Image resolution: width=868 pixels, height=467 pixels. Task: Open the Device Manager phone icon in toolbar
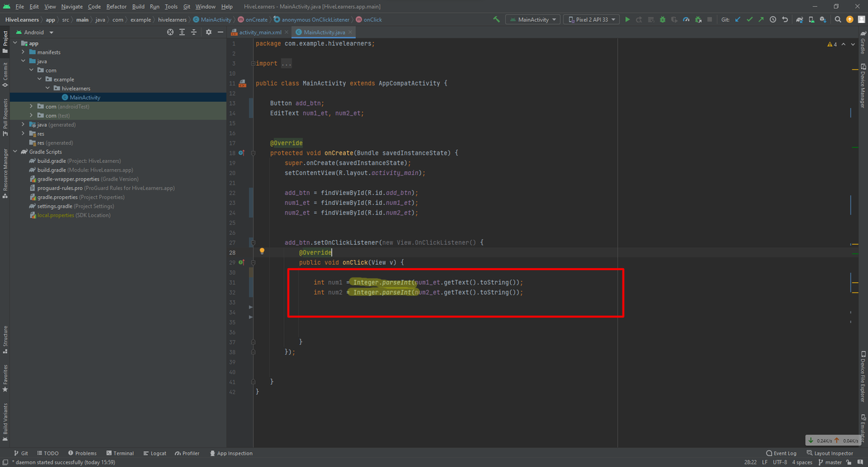[x=812, y=20]
